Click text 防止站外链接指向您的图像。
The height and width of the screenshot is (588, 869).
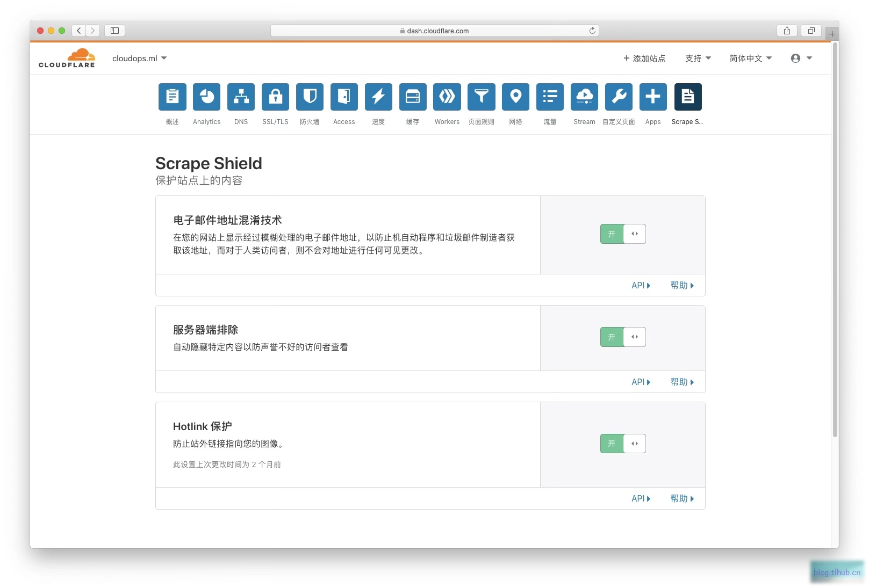pos(229,444)
